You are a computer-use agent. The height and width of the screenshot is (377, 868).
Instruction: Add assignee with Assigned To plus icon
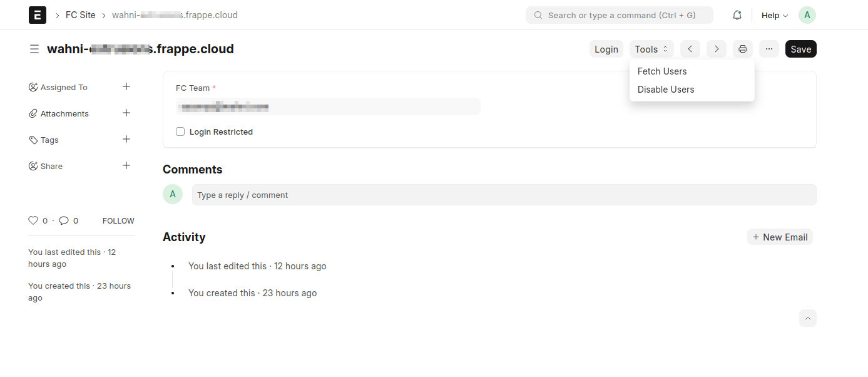(x=126, y=86)
